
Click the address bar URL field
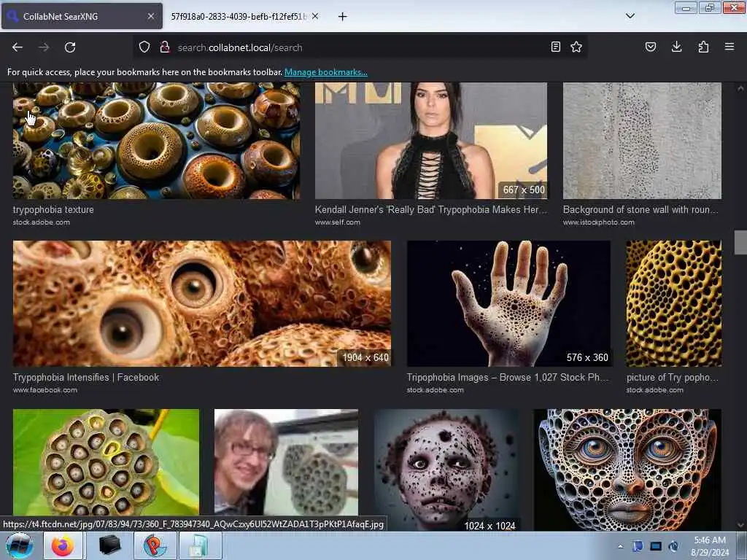coord(360,47)
